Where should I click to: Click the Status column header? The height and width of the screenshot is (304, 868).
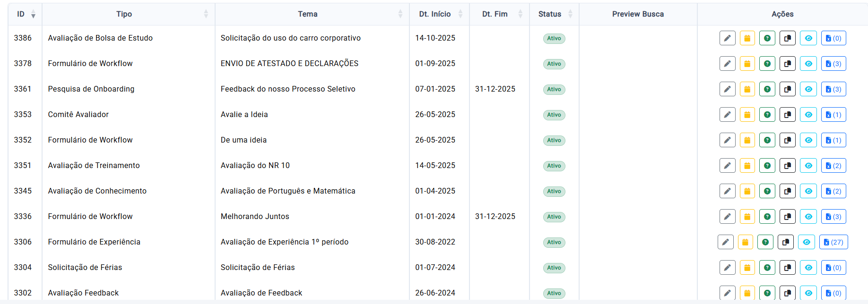549,14
